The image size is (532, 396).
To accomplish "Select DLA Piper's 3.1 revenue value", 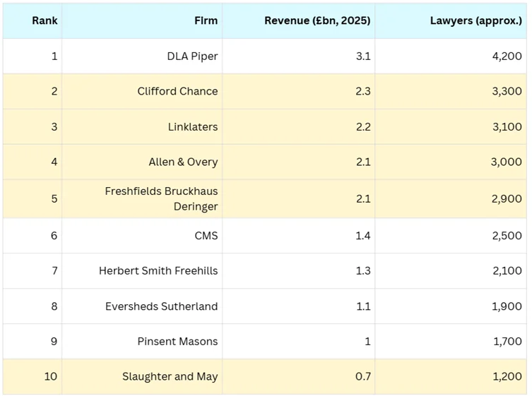I will pyautogui.click(x=362, y=56).
